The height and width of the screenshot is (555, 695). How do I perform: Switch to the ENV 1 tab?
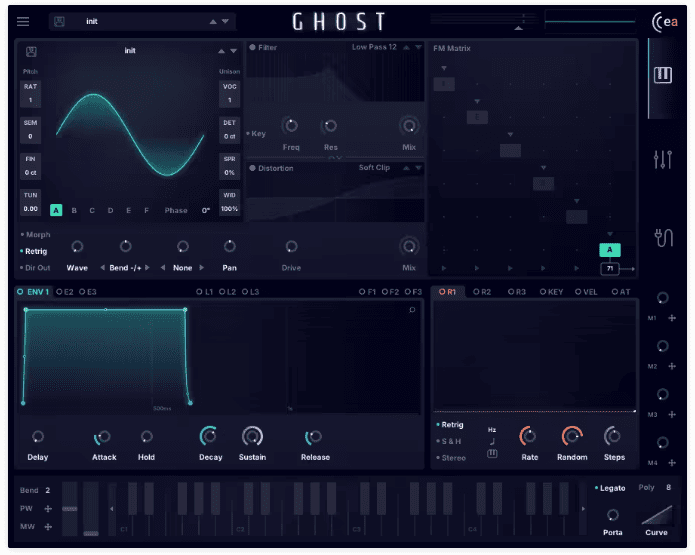pyautogui.click(x=33, y=292)
